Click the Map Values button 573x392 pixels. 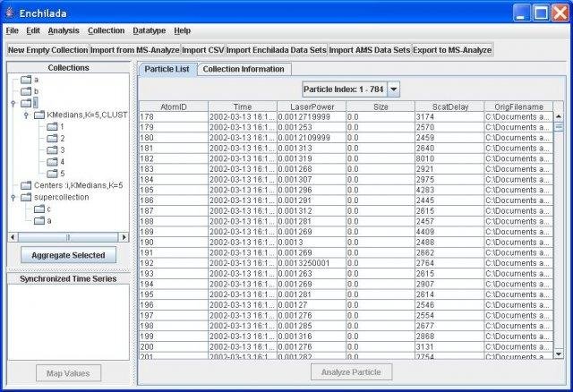(68, 373)
